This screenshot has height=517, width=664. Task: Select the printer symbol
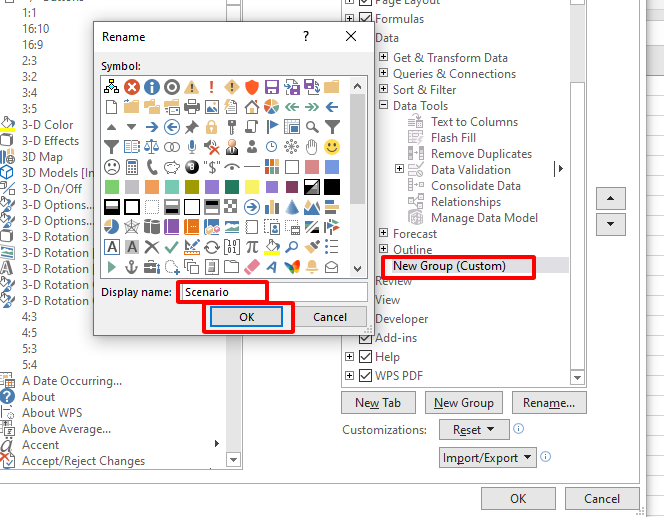[191, 107]
